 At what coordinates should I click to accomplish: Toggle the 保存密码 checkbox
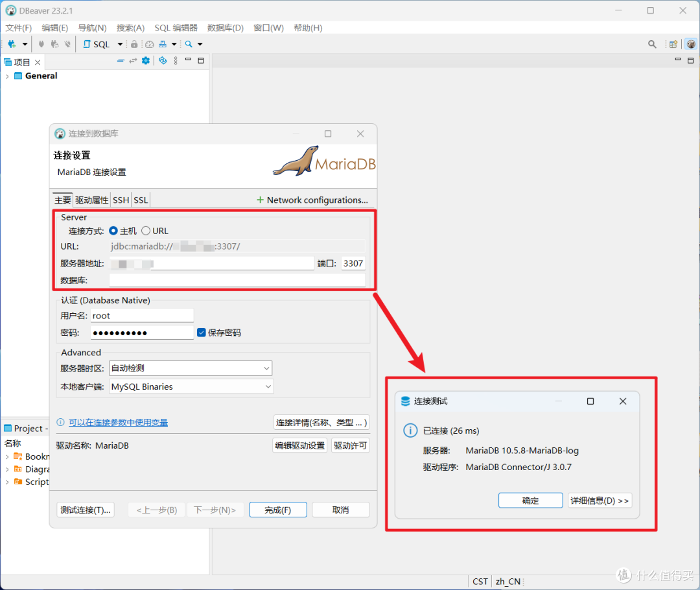coord(202,333)
